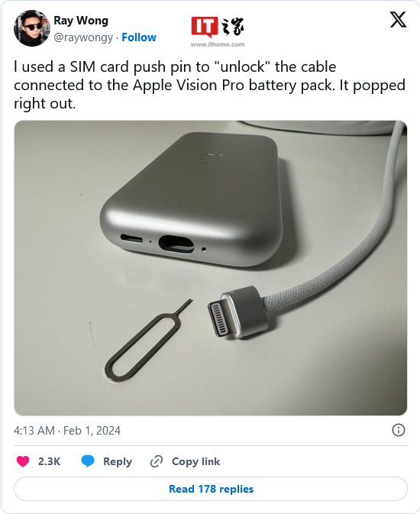
Task: Click the Reply text label
Action: coord(118,461)
